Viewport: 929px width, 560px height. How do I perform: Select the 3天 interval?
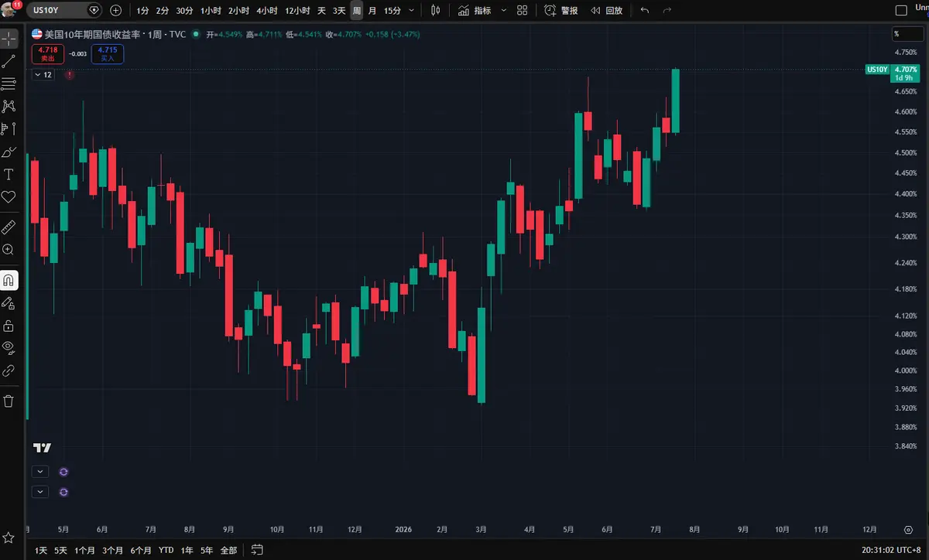coord(339,11)
